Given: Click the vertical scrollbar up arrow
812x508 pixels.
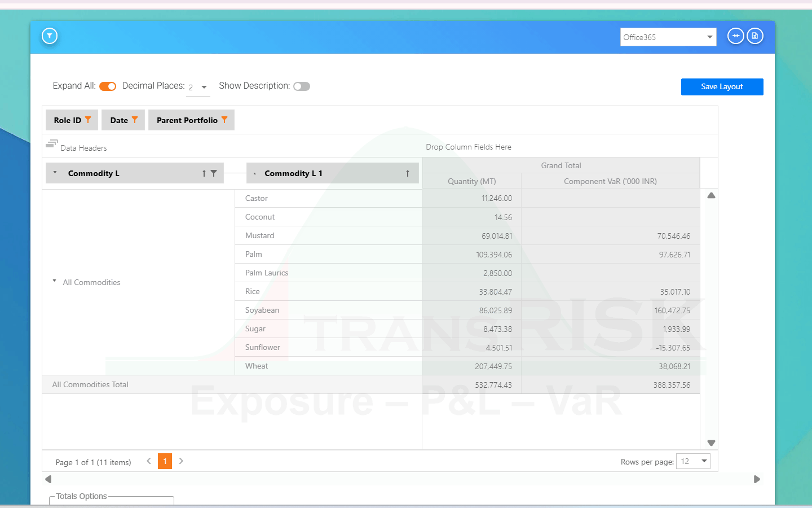Looking at the screenshot, I should click(x=711, y=195).
